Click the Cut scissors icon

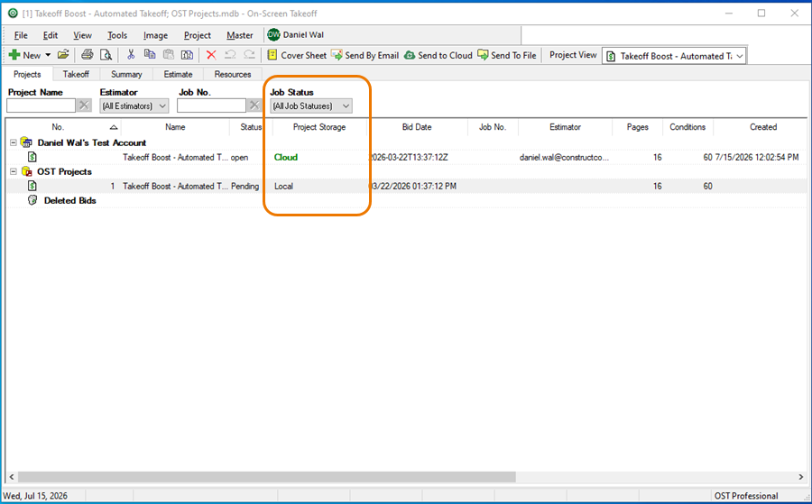tap(131, 55)
